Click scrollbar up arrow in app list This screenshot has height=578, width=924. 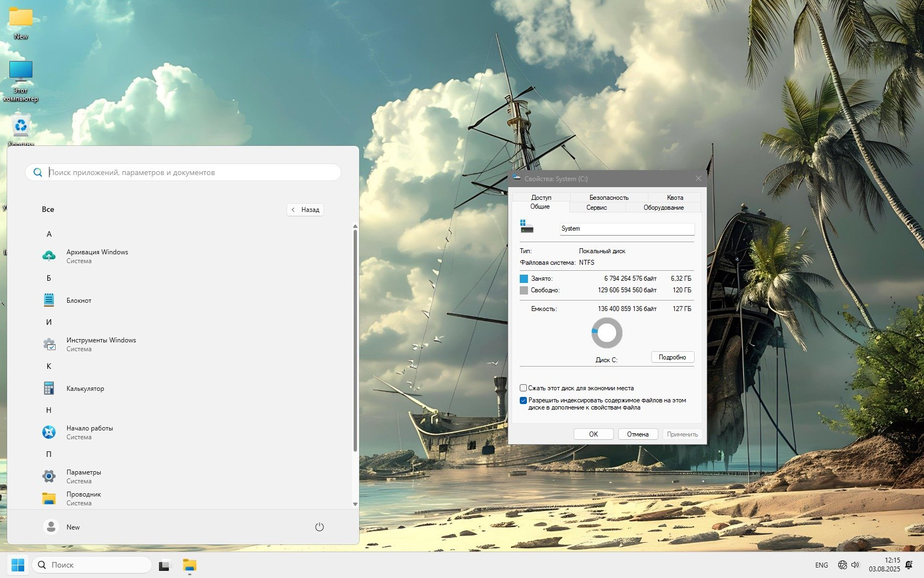pos(355,226)
